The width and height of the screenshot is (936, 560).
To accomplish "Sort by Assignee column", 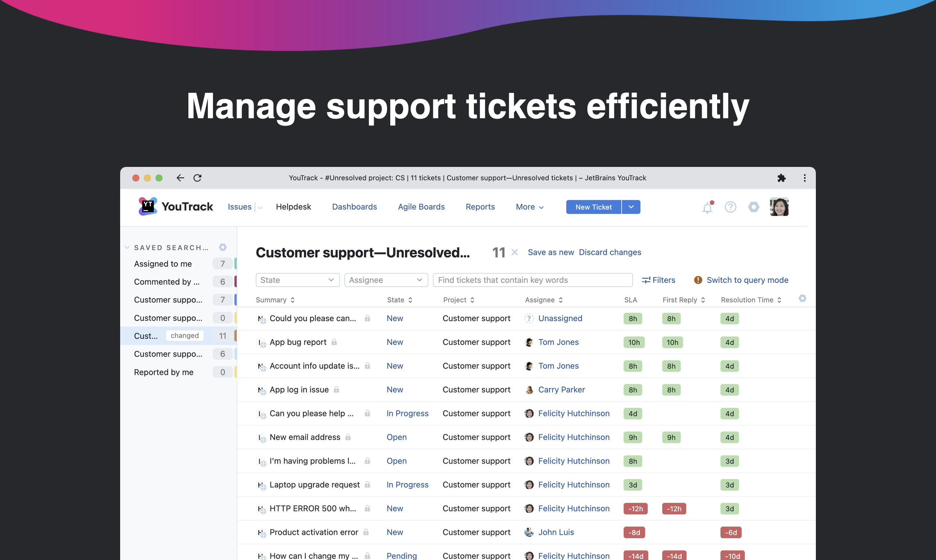I will (x=544, y=300).
